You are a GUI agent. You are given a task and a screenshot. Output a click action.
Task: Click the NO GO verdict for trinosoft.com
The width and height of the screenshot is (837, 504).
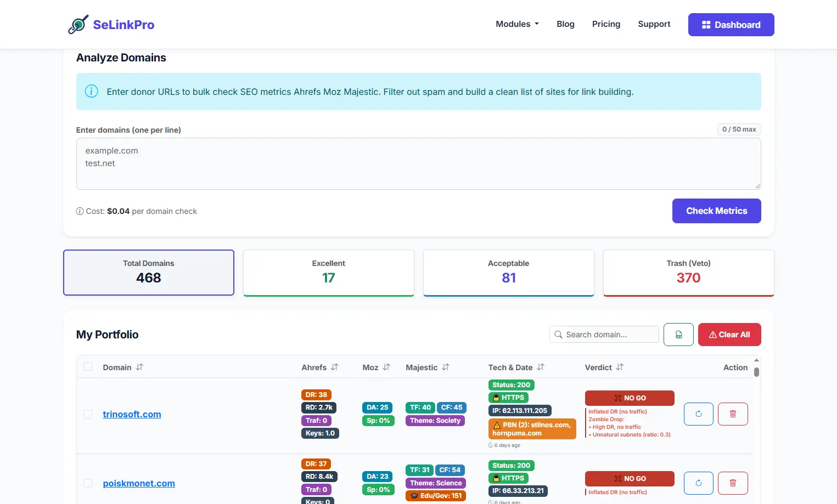pyautogui.click(x=630, y=398)
